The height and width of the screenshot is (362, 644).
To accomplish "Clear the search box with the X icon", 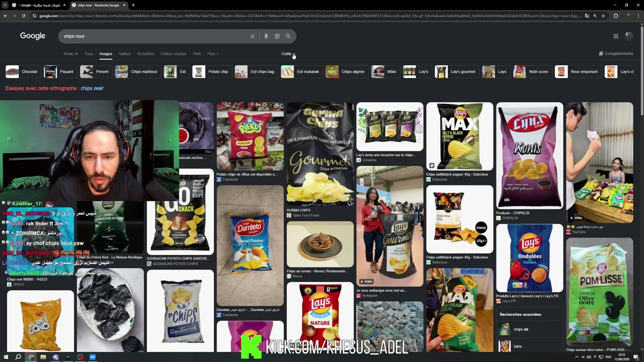I will pyautogui.click(x=253, y=36).
